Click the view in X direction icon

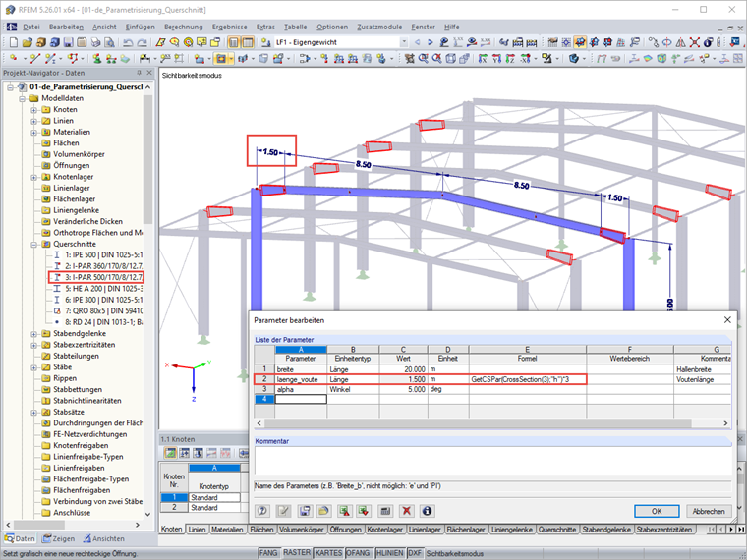click(483, 59)
